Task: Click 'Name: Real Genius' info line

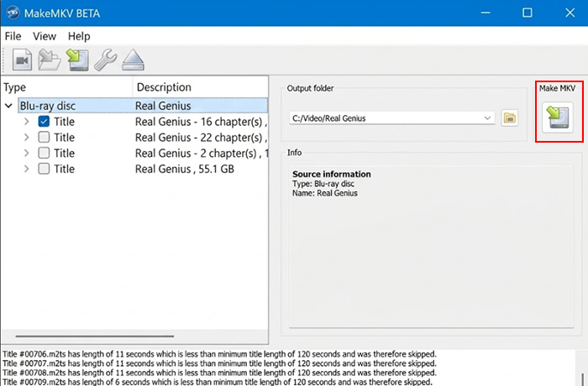Action: [x=325, y=193]
